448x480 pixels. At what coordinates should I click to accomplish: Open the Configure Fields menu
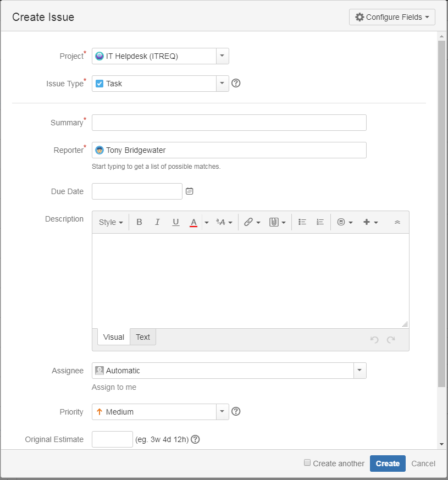coord(391,17)
